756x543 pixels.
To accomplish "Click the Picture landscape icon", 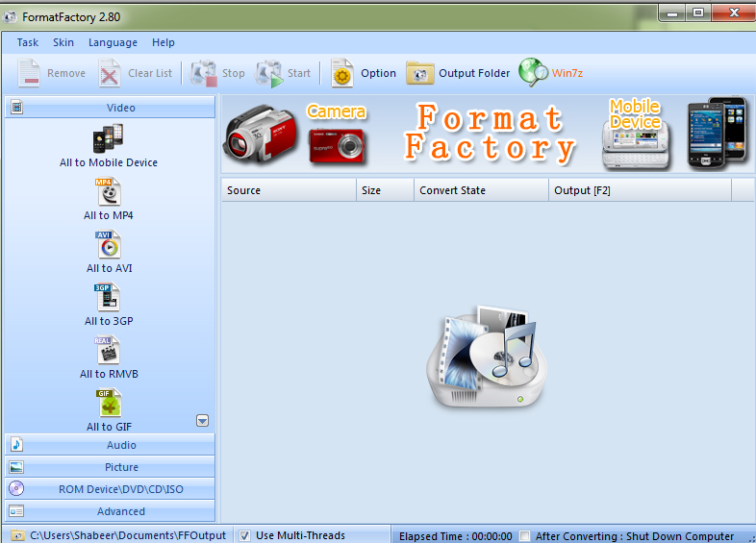I will (17, 467).
